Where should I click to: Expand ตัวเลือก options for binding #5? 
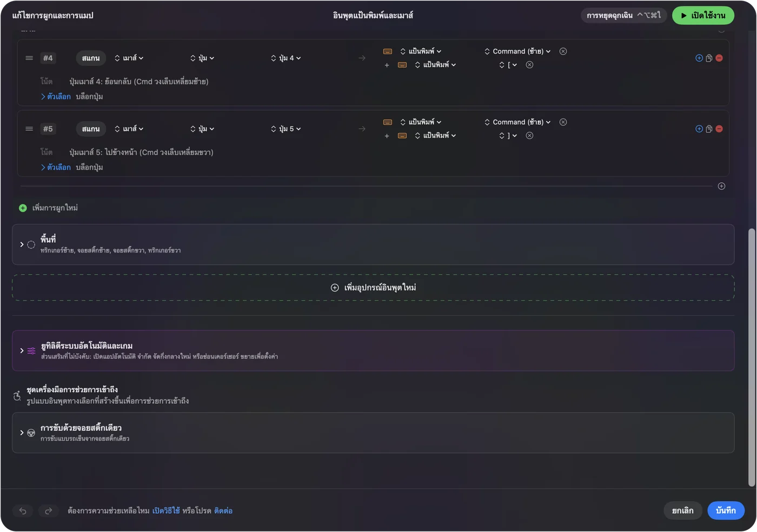pos(56,168)
